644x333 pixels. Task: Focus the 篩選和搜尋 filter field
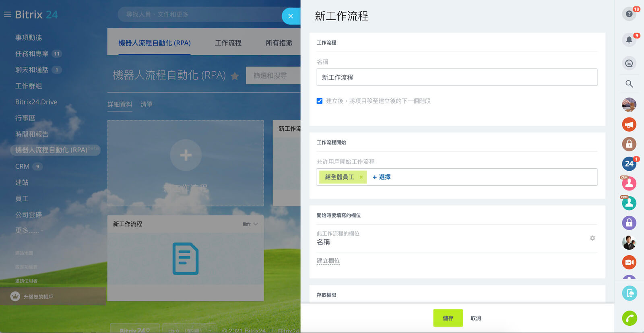point(273,75)
